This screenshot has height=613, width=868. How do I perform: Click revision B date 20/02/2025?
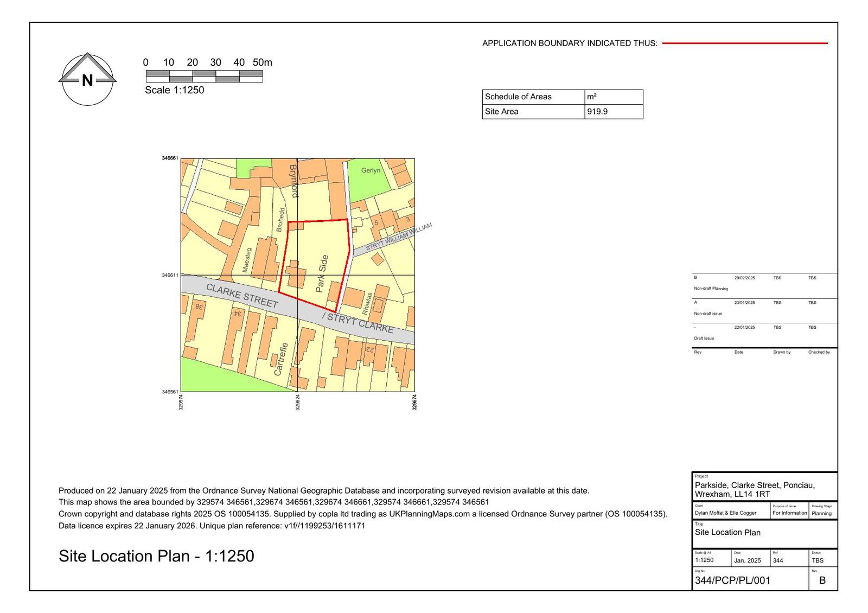744,278
